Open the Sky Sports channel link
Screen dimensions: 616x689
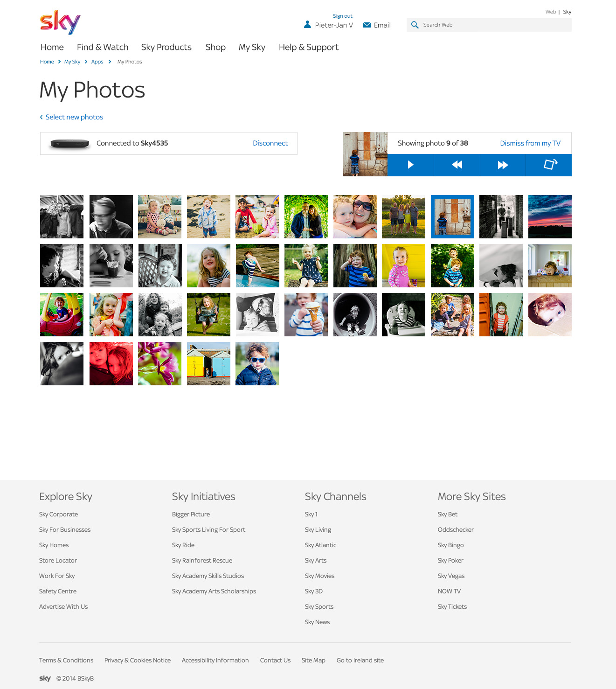(x=319, y=606)
